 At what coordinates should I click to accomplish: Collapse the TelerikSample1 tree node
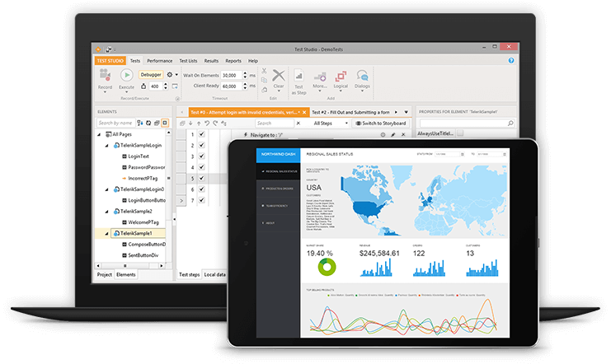click(x=106, y=234)
